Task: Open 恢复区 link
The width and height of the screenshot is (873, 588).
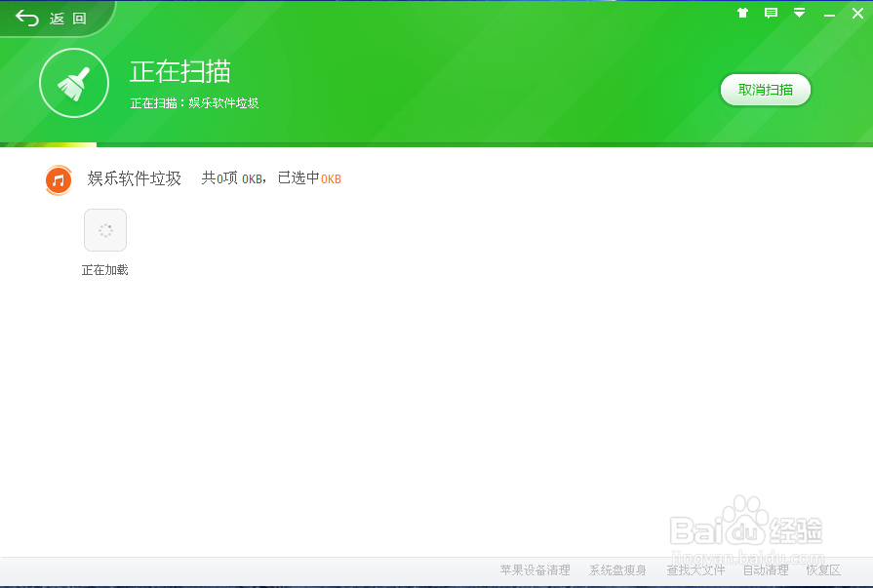Action: coord(823,570)
